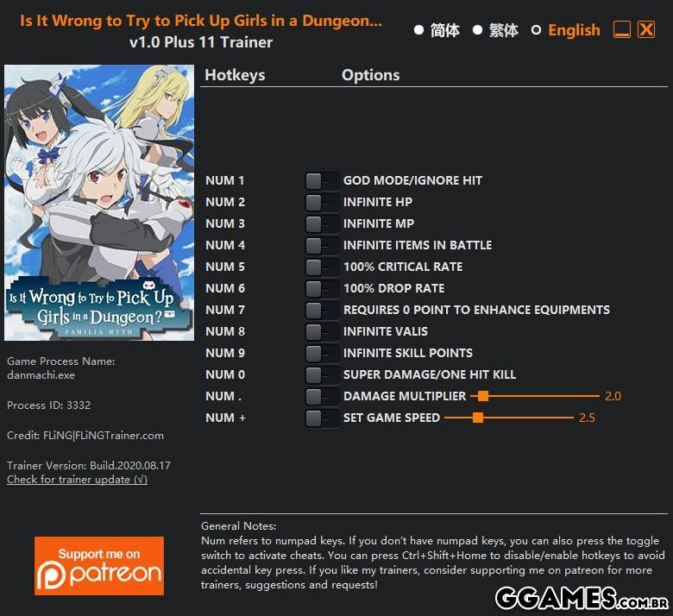The image size is (673, 616).
Task: Enable Infinite Items in Battle
Action: (322, 246)
